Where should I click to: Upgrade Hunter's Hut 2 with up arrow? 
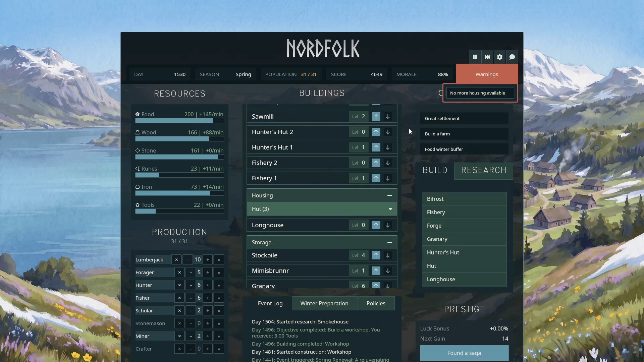(x=376, y=132)
